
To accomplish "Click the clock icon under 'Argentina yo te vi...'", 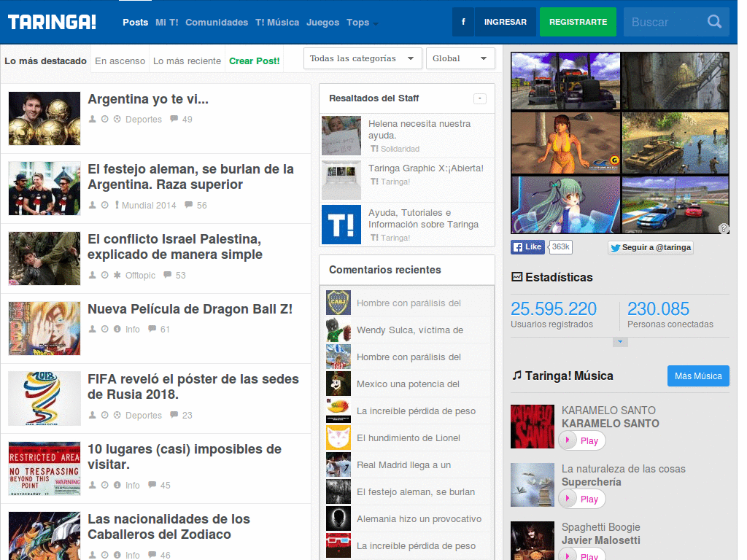I will (x=105, y=119).
